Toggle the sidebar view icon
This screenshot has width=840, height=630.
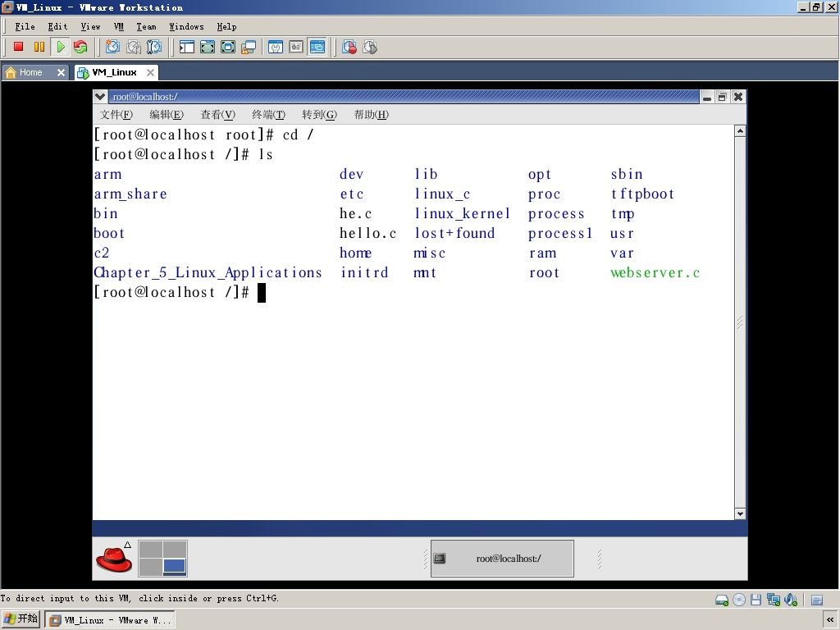pos(186,47)
